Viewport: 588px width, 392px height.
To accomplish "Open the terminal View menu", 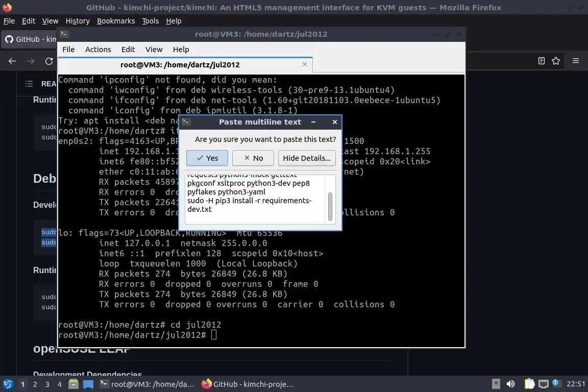I will tap(154, 50).
